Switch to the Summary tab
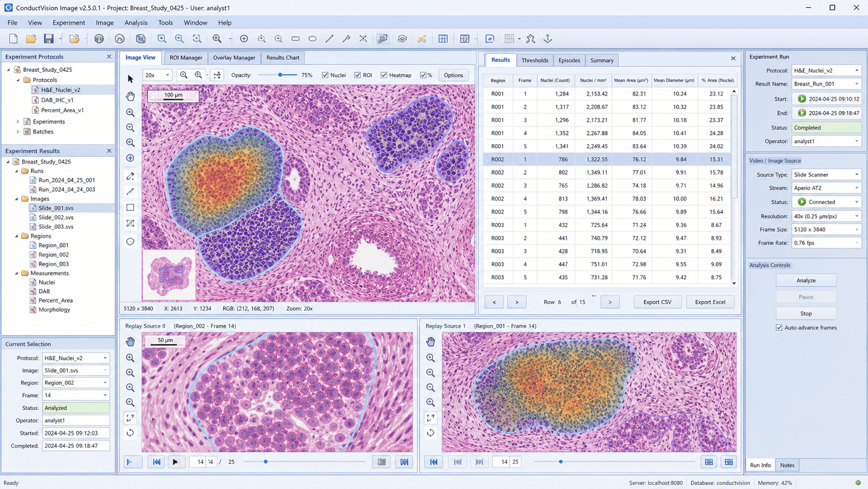Viewport: 868px width, 489px height. tap(602, 60)
